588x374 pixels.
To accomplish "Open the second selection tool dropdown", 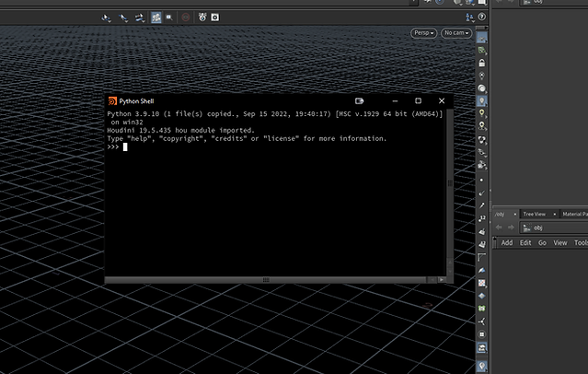I will [x=123, y=18].
